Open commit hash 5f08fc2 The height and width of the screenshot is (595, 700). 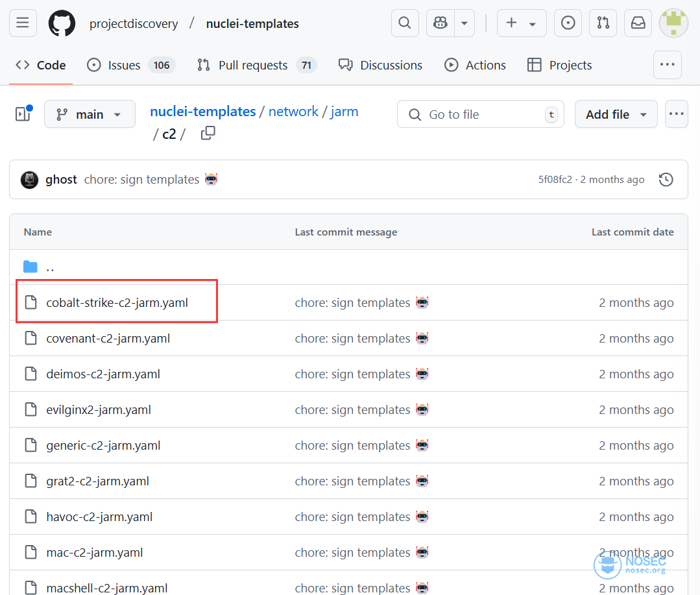[555, 180]
